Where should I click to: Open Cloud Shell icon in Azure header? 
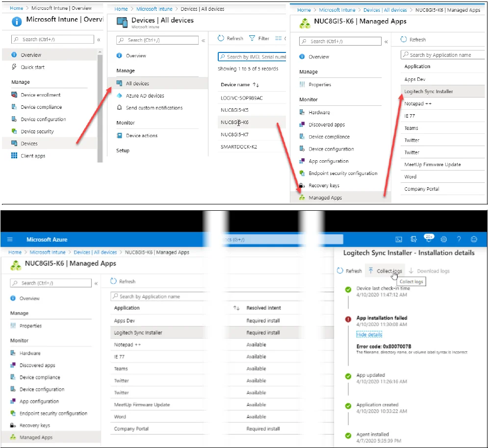pos(398,239)
